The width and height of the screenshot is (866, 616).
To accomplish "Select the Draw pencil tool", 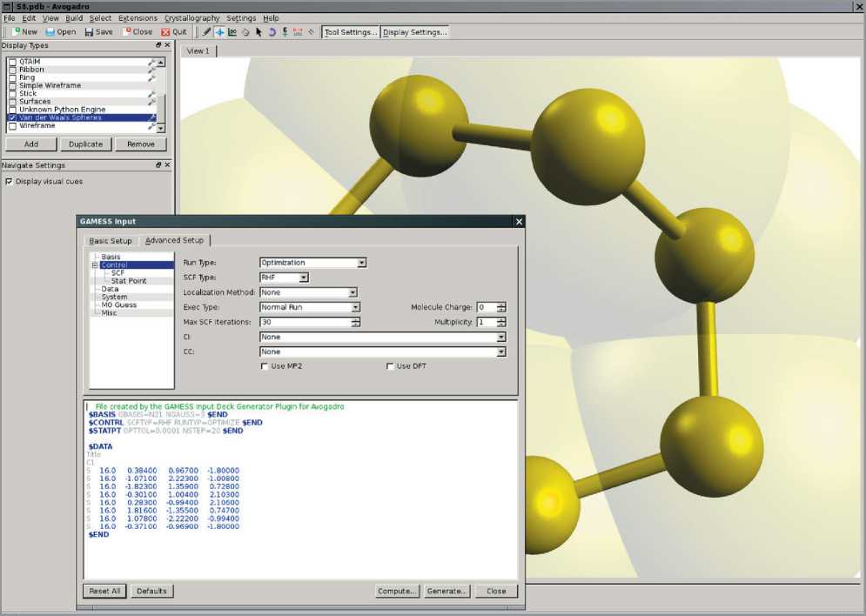I will pyautogui.click(x=207, y=32).
